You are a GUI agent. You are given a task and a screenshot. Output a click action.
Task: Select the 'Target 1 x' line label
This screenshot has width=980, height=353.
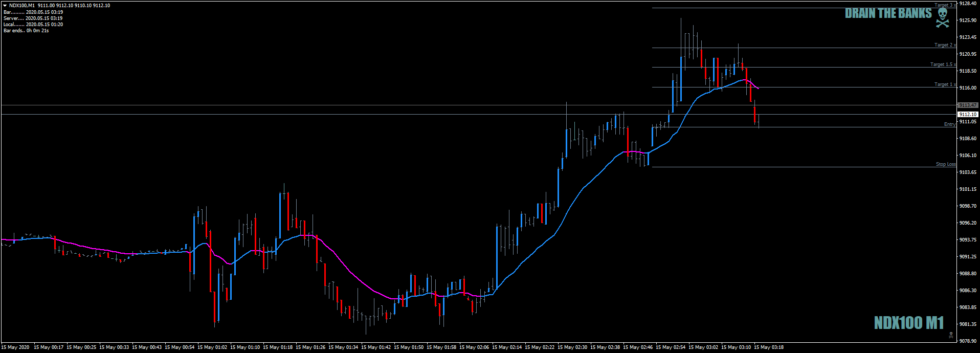click(945, 84)
